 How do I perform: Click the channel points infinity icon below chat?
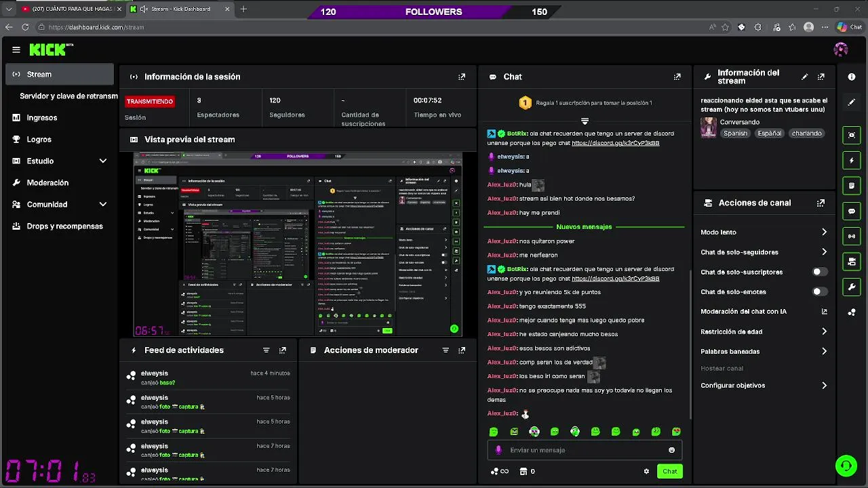pos(500,471)
